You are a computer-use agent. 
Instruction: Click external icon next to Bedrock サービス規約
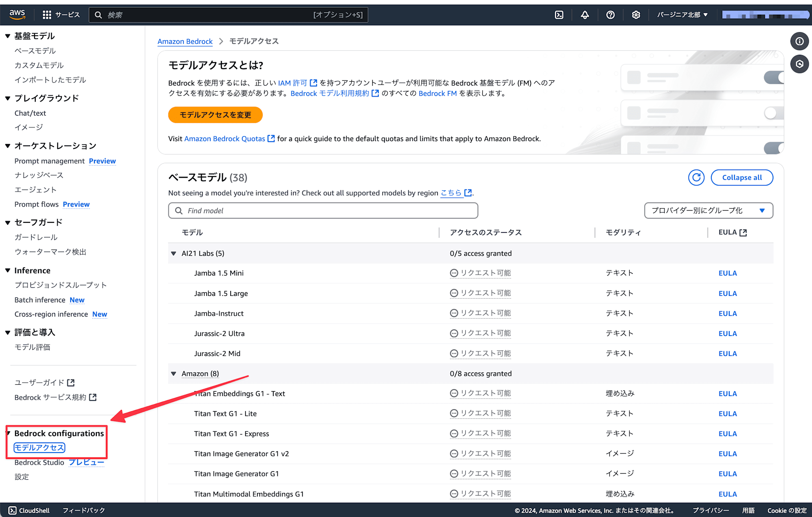coord(93,397)
